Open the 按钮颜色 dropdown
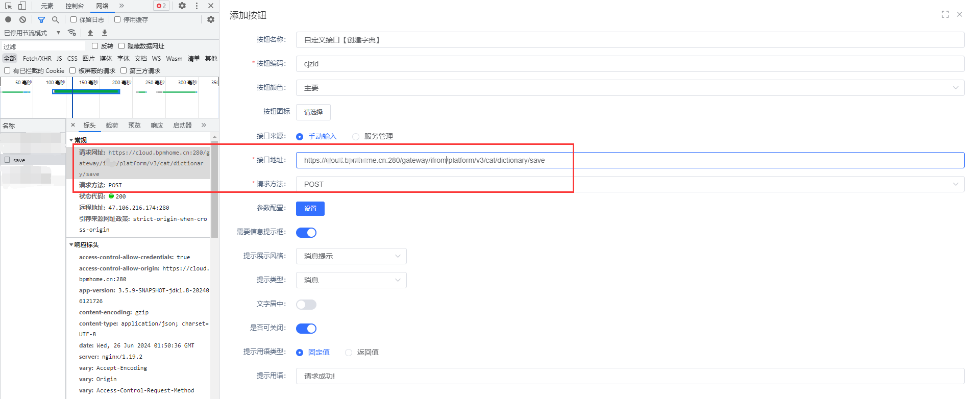This screenshot has height=399, width=980. pyautogui.click(x=630, y=88)
